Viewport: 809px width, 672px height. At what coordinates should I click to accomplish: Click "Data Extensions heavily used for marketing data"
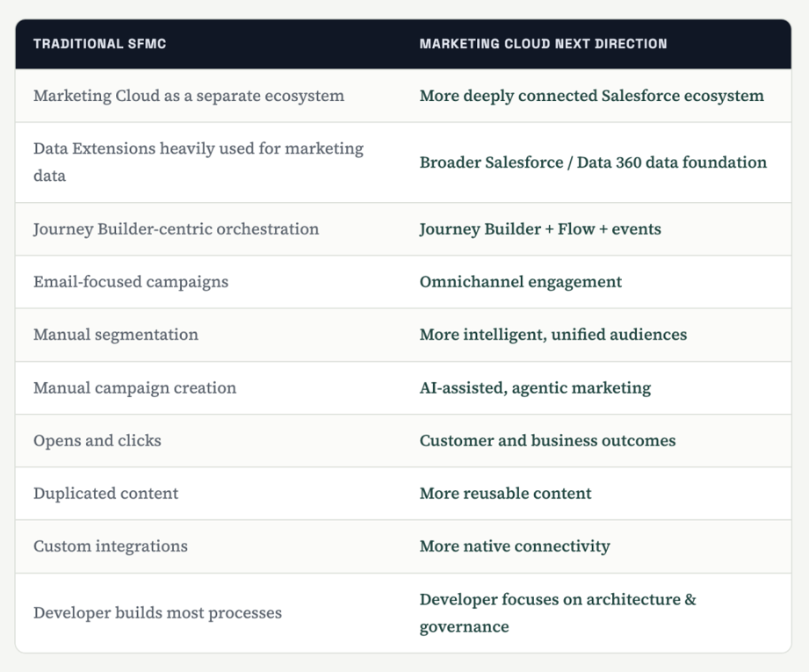point(199,162)
